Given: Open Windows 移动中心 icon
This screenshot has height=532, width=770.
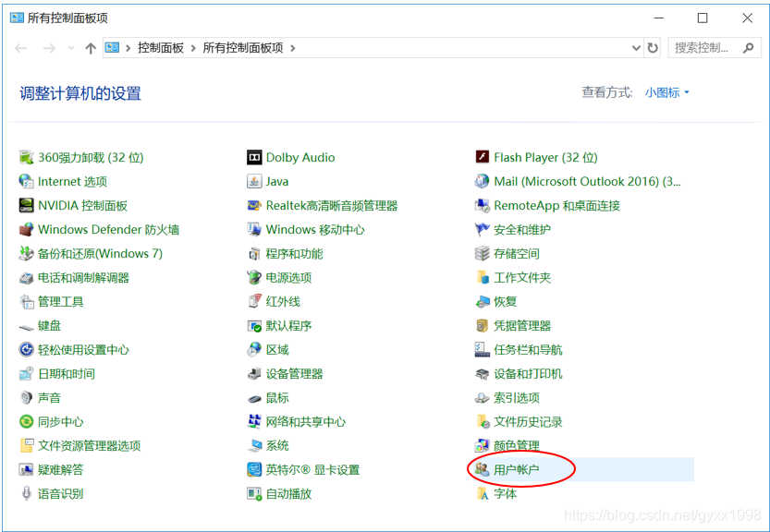Looking at the screenshot, I should 254,230.
